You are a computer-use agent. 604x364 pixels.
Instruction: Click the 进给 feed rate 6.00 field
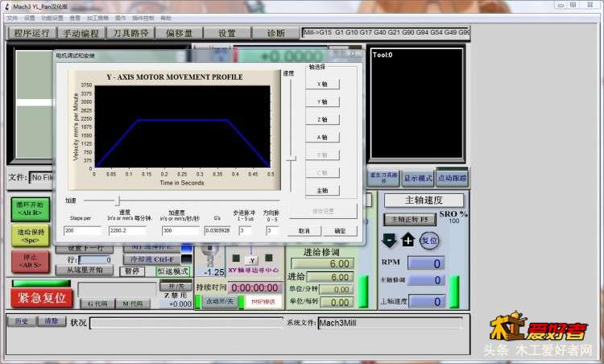[x=330, y=277]
